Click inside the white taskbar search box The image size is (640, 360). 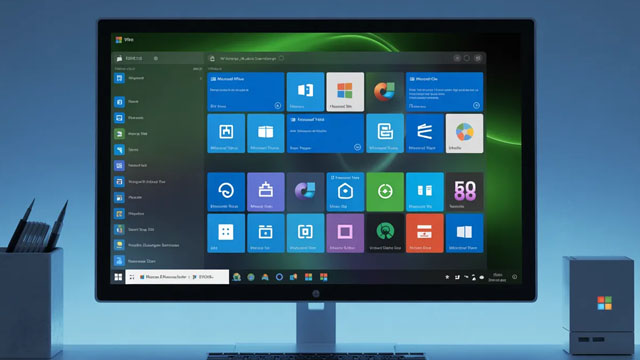(x=177, y=277)
